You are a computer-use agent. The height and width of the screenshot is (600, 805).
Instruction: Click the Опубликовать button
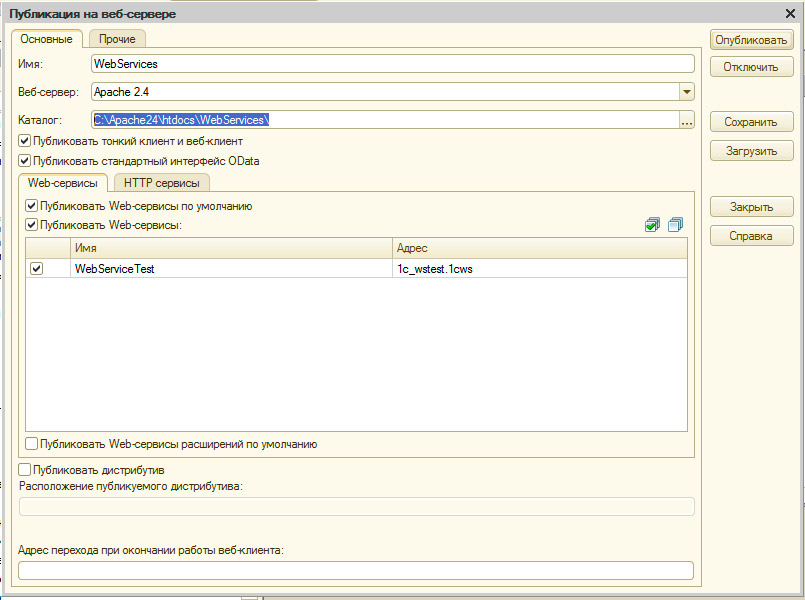click(x=752, y=40)
